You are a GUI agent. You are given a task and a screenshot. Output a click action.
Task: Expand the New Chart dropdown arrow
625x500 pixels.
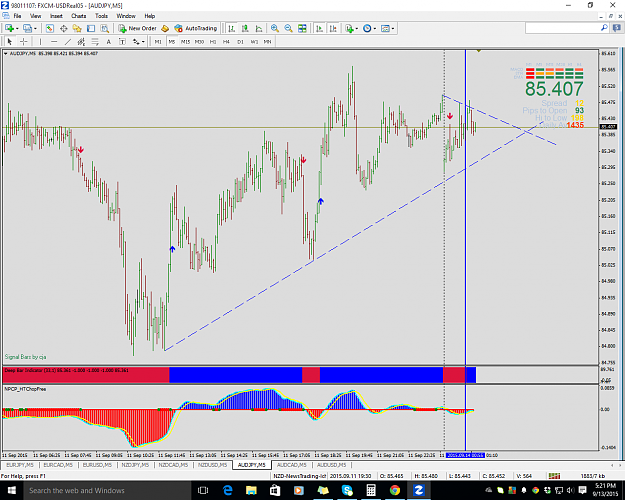click(x=17, y=28)
